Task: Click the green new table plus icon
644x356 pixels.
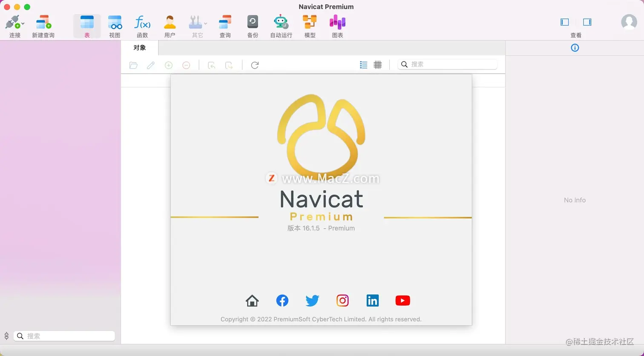Action: click(169, 65)
